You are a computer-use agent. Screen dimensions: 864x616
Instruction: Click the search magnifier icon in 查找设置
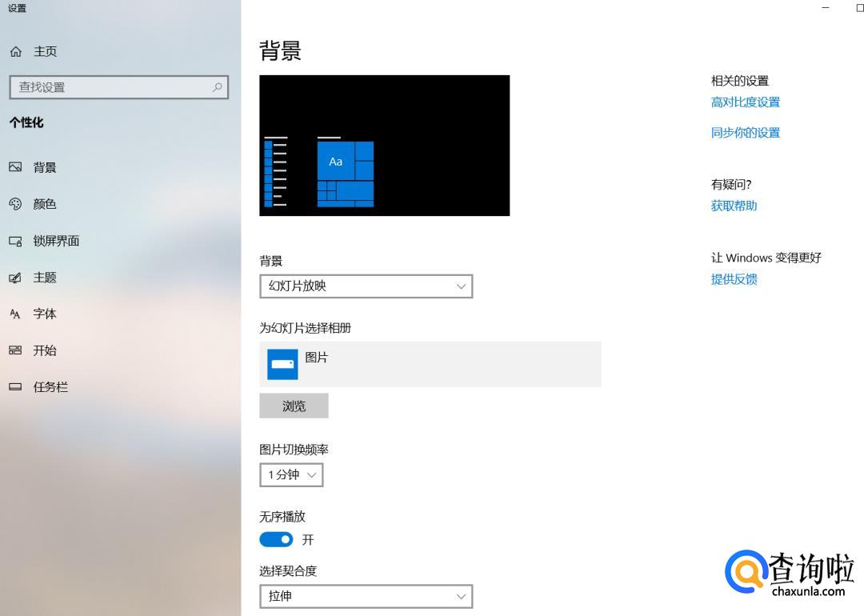pyautogui.click(x=217, y=87)
